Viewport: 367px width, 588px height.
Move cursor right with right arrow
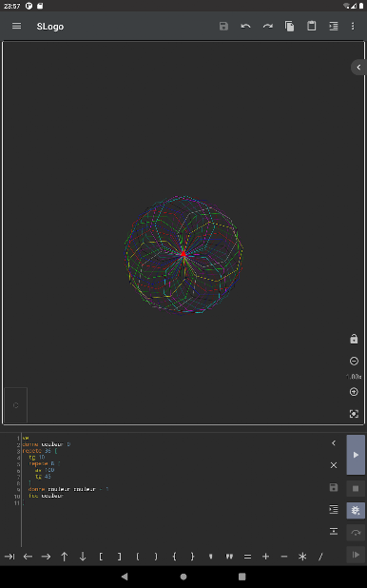pyautogui.click(x=46, y=557)
